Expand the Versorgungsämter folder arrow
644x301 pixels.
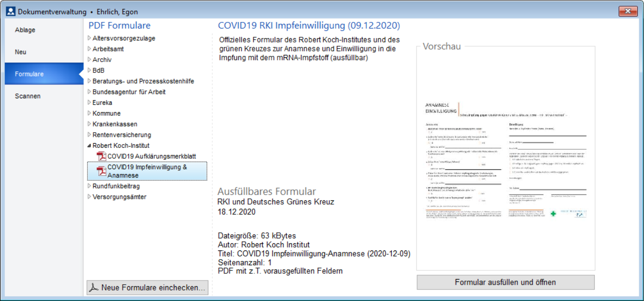pyautogui.click(x=89, y=197)
